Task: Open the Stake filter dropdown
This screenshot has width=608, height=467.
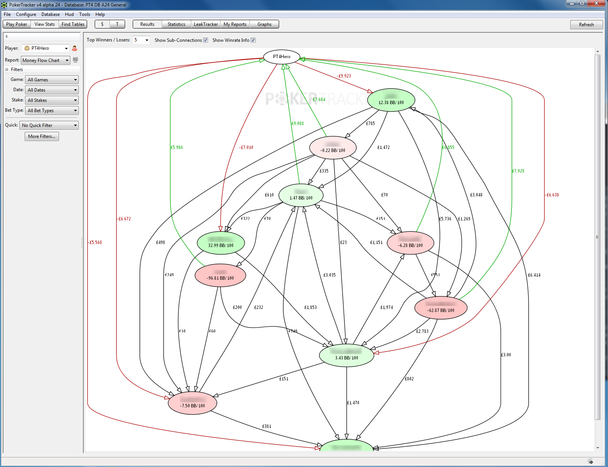Action: point(52,100)
